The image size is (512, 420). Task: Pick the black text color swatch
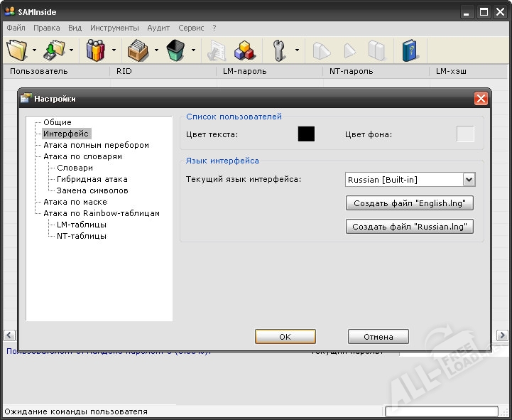click(x=306, y=134)
